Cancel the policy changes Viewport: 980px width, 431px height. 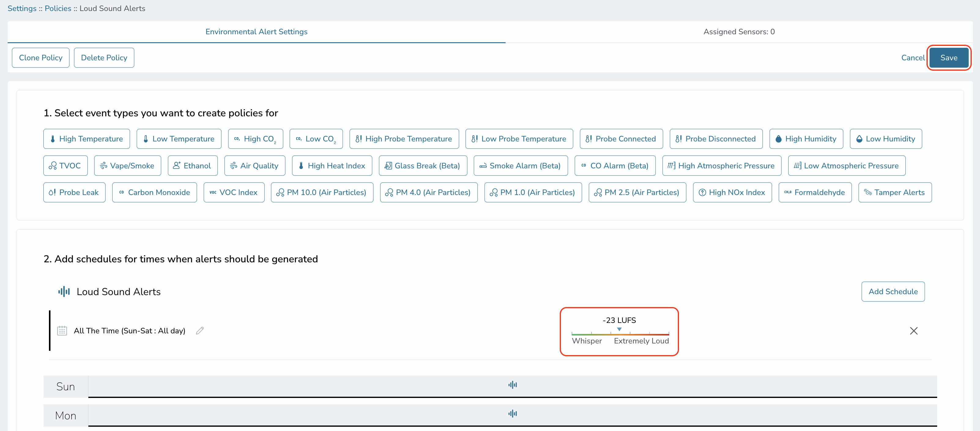tap(913, 58)
